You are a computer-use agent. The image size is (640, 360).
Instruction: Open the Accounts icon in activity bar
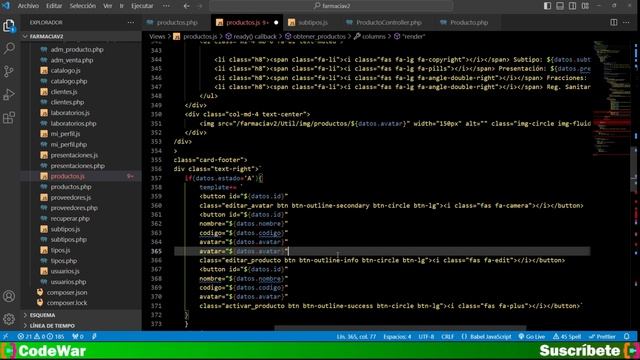9,296
